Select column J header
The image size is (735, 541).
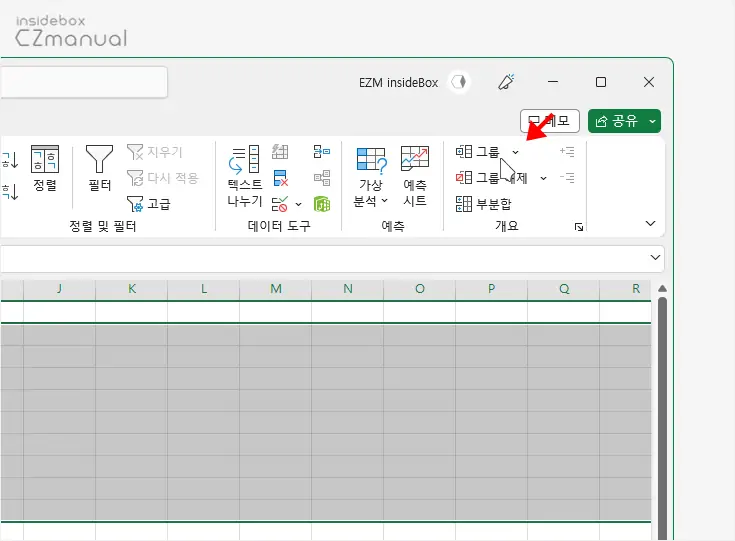click(x=59, y=289)
